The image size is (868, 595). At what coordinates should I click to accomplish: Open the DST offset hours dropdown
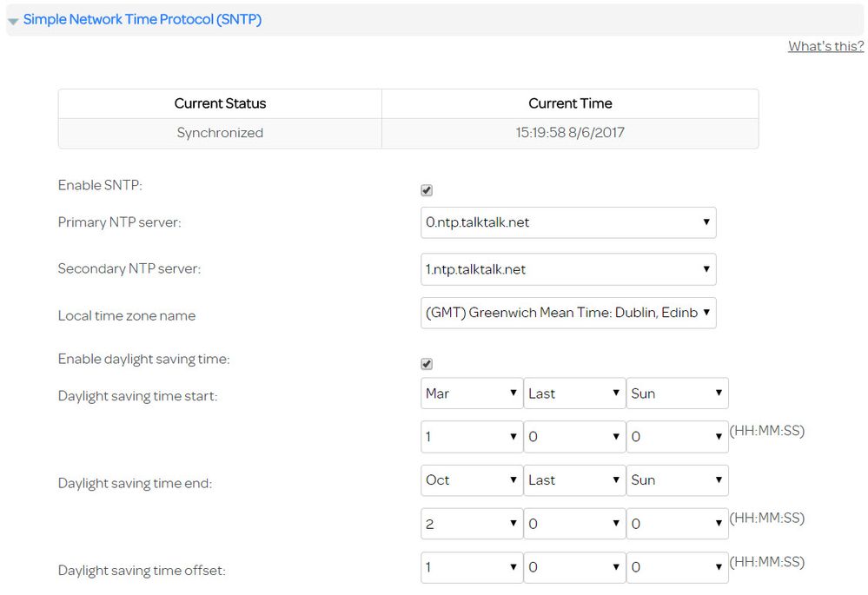472,567
